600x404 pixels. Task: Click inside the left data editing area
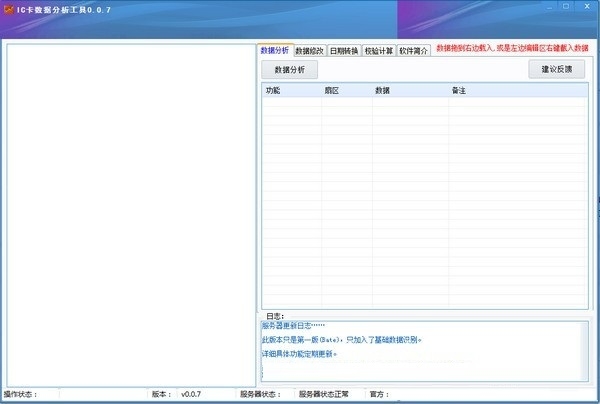[x=131, y=215]
